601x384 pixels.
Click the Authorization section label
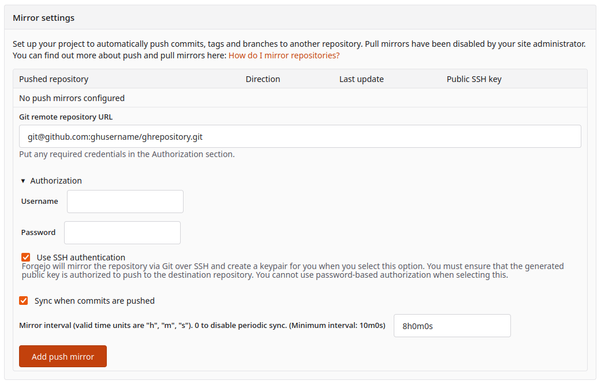pos(56,181)
